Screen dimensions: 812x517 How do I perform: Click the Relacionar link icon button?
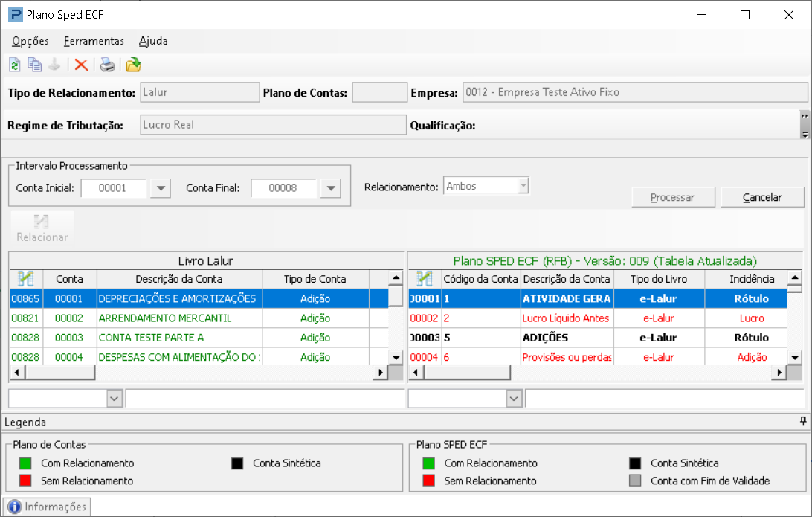pos(42,228)
